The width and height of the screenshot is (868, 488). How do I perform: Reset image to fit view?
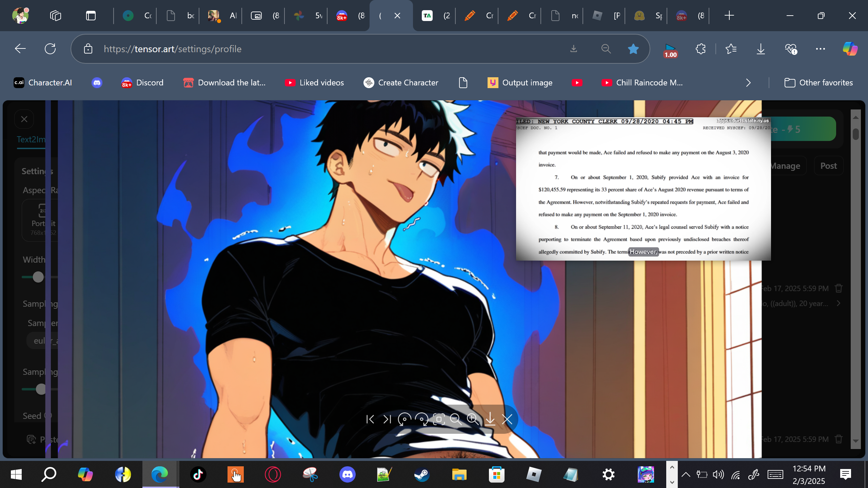[x=439, y=420]
